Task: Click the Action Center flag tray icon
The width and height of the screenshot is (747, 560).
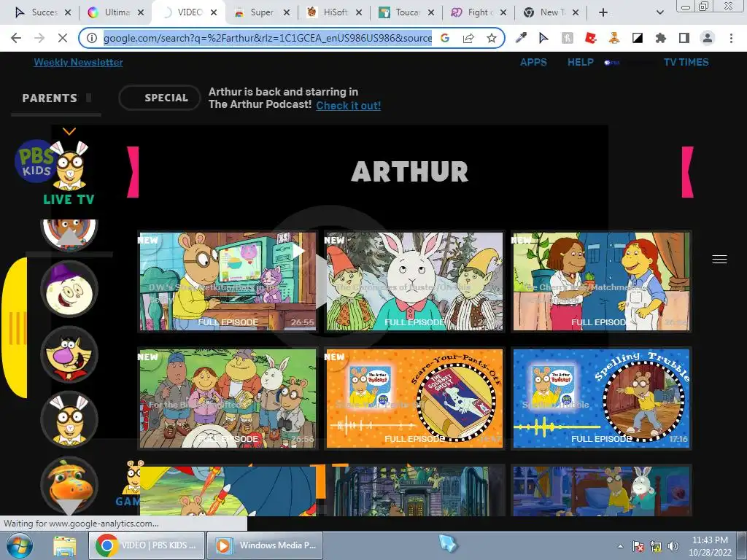Action: coord(638,547)
